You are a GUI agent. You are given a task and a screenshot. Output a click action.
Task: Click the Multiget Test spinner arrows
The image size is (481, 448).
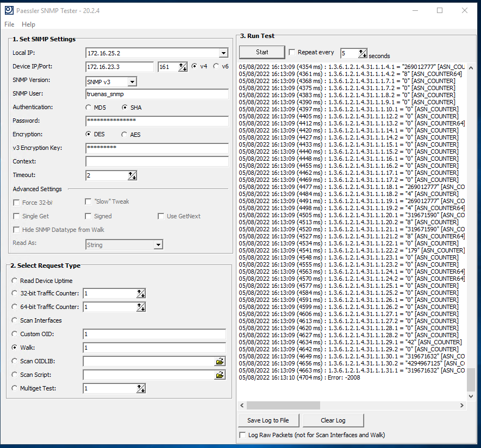(141, 388)
